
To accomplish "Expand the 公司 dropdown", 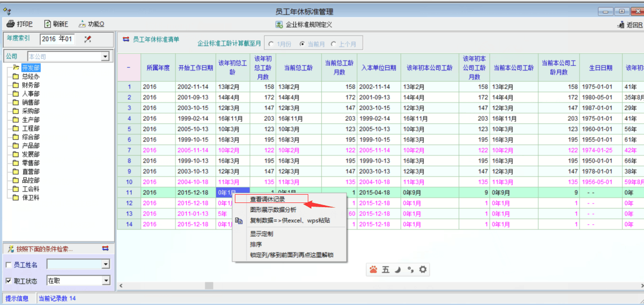I will 105,56.
